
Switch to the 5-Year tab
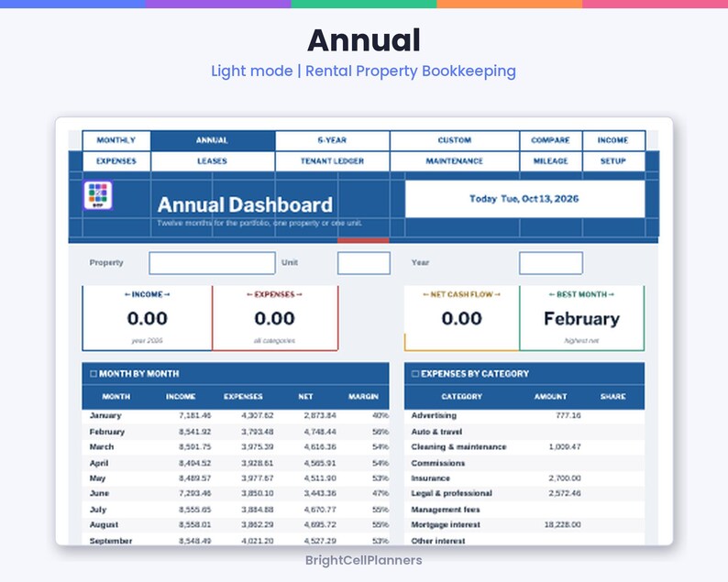(x=333, y=140)
